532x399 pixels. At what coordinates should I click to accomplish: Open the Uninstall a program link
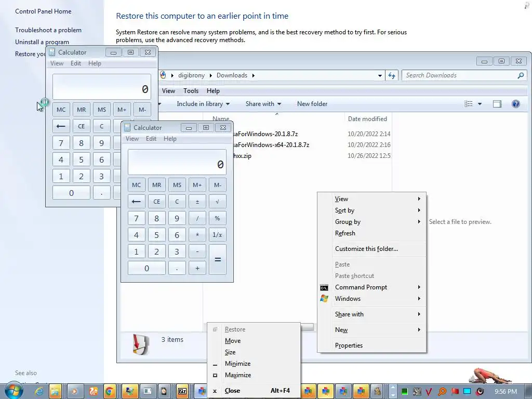pos(42,42)
